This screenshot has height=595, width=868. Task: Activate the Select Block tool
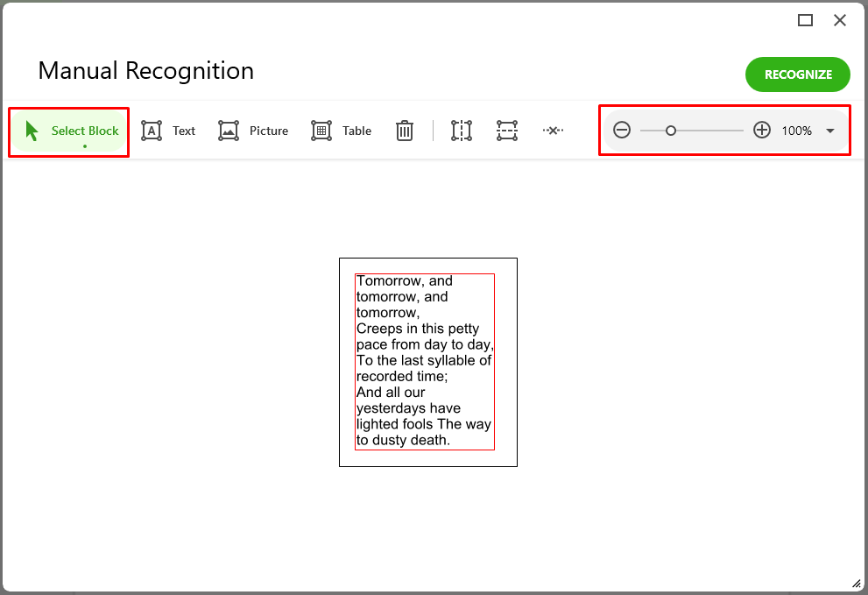(69, 131)
